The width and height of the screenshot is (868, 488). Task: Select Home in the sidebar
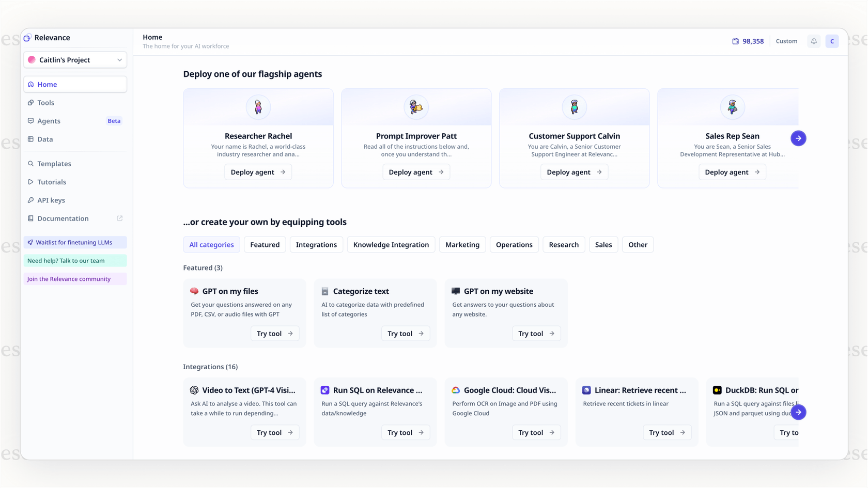click(48, 84)
